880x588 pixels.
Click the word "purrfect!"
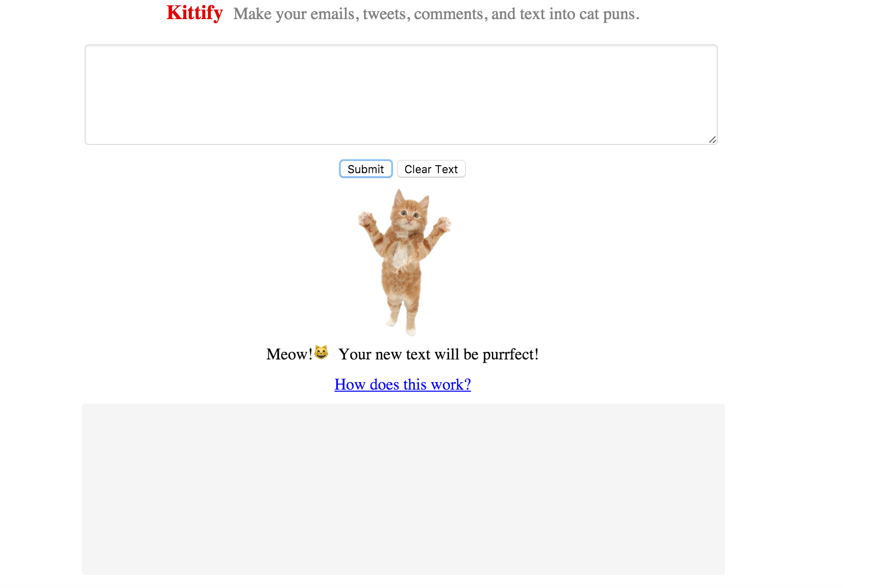coord(510,355)
